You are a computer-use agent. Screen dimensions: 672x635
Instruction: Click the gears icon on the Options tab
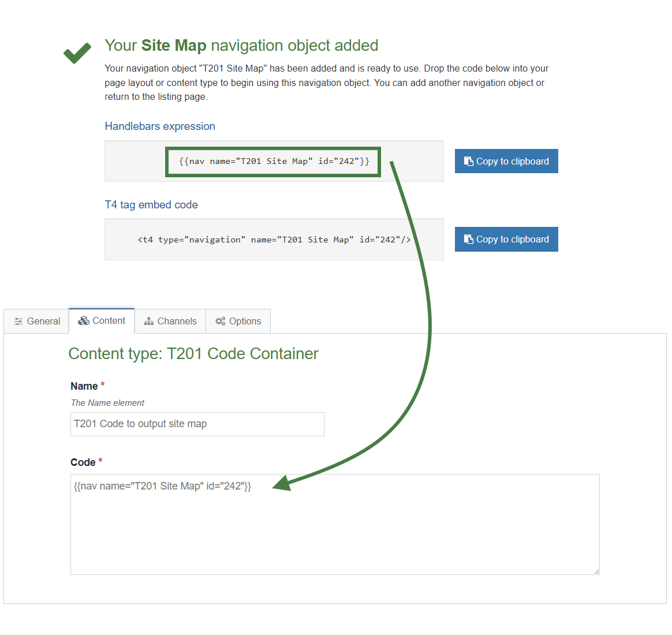(221, 321)
